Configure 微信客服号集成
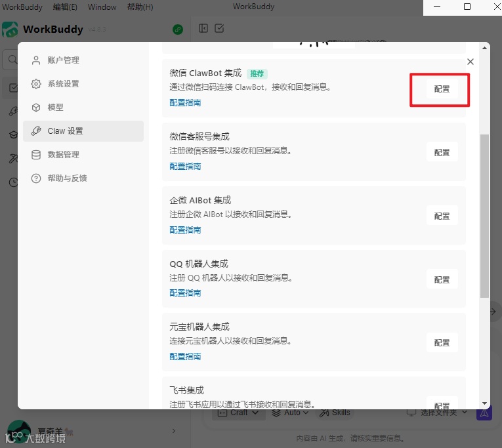The image size is (502, 448). tap(442, 152)
